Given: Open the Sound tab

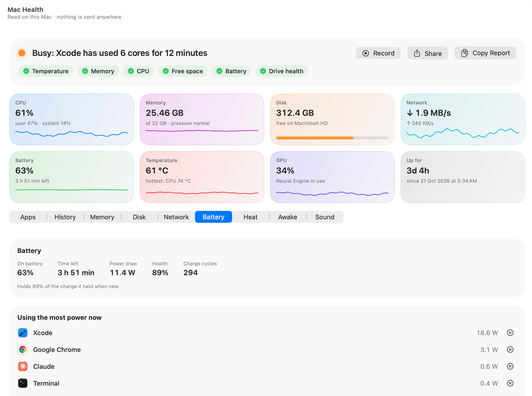Looking at the screenshot, I should [x=325, y=217].
